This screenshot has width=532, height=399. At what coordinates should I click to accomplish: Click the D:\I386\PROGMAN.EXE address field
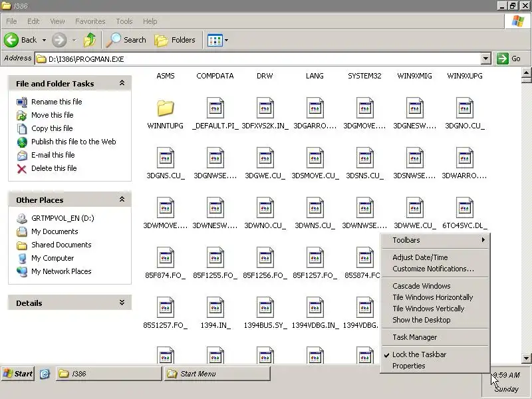258,59
